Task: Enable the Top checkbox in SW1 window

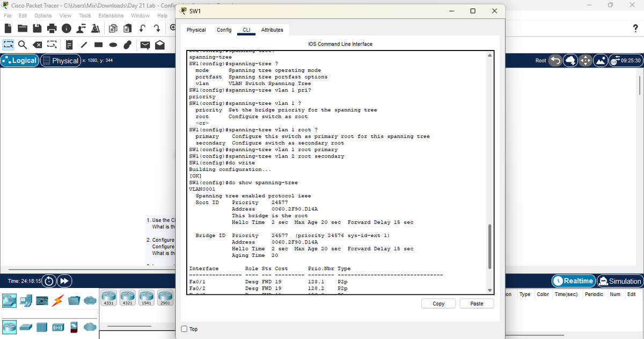Action: click(x=185, y=329)
